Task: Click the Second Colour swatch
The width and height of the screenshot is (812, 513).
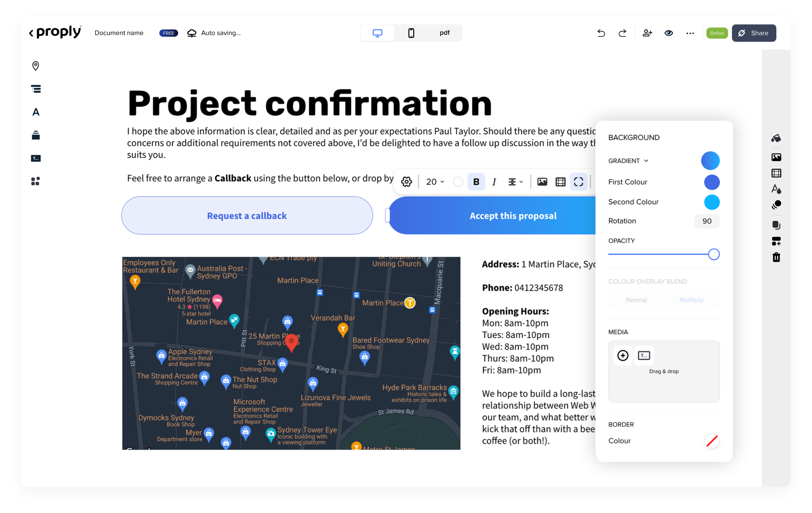Action: pos(711,202)
